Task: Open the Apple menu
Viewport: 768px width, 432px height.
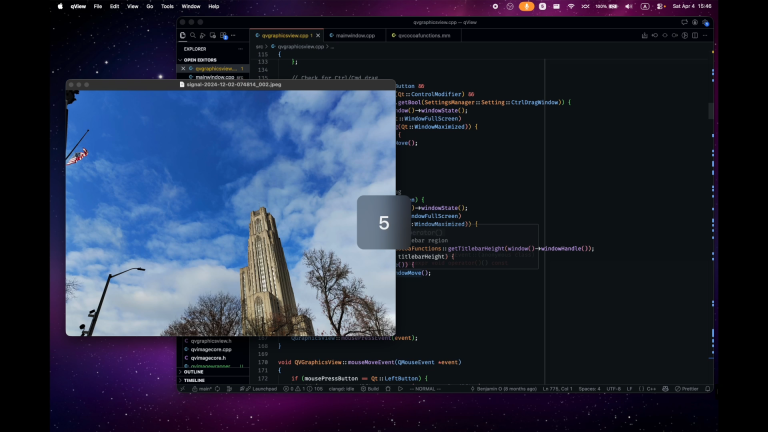Action: [x=60, y=6]
